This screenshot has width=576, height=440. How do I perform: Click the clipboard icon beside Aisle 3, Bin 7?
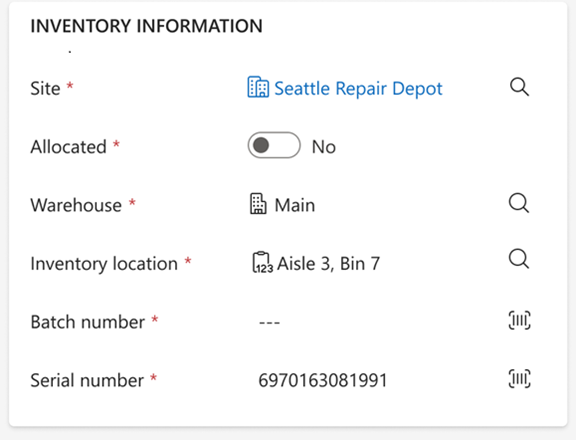pos(263,262)
